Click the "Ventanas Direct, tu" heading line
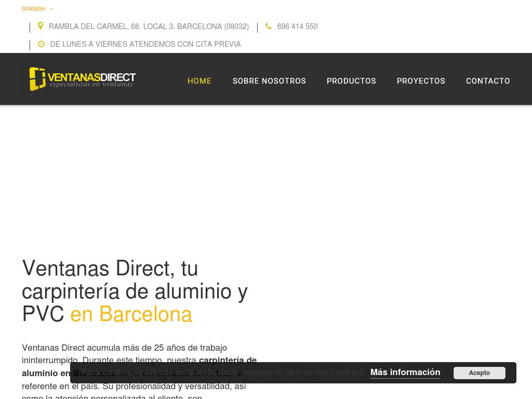Image resolution: width=532 pixels, height=399 pixels. pos(110,269)
